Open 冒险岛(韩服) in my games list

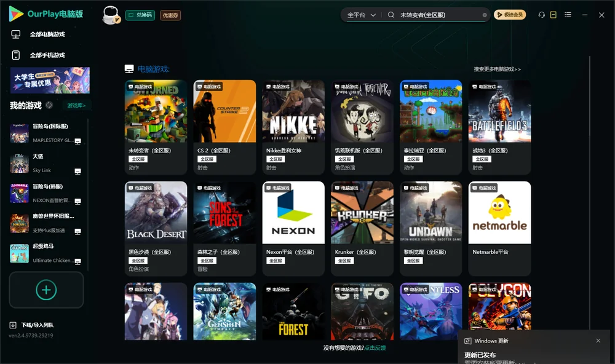coord(46,193)
